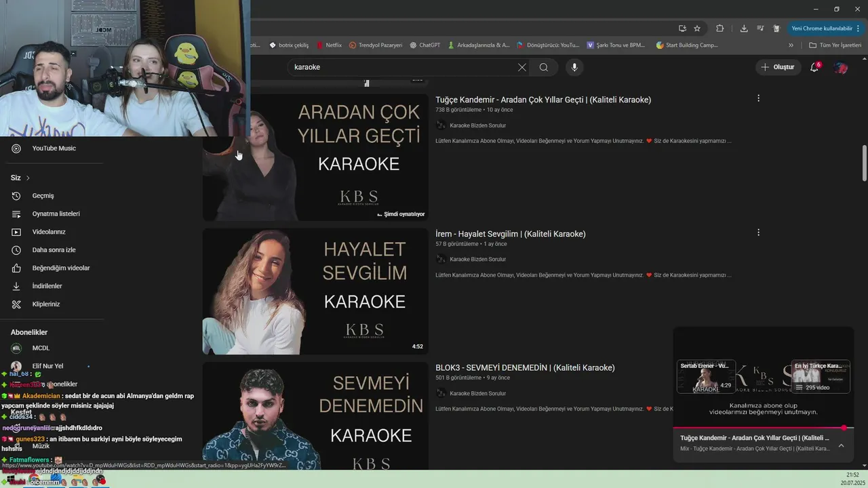This screenshot has height=488, width=868.
Task: Open the ChatGPT bookmark
Action: [425, 45]
